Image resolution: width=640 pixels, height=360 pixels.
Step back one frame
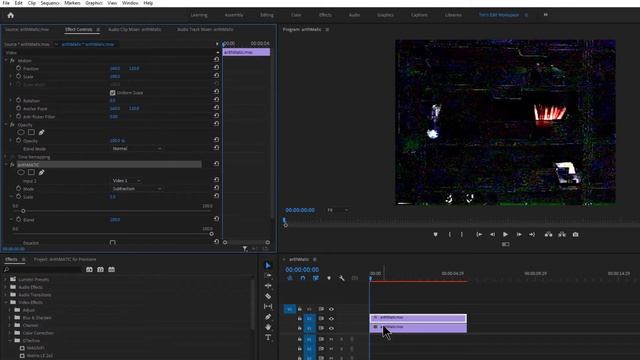[492, 234]
